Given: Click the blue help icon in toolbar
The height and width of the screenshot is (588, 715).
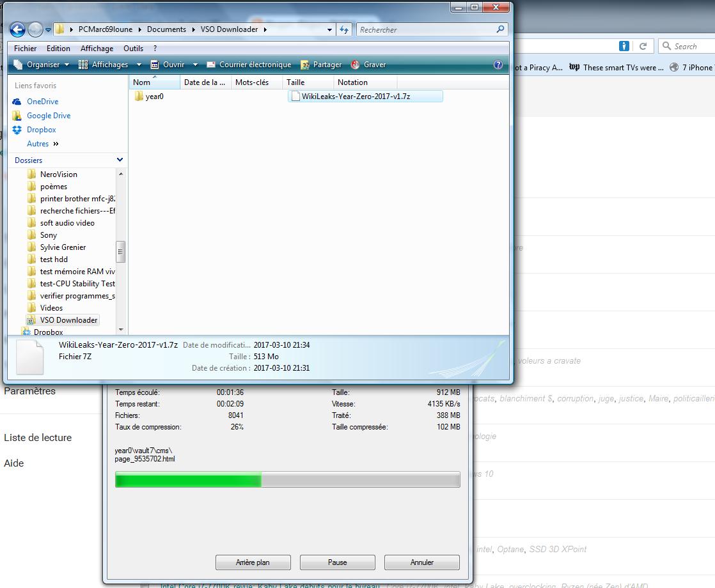Looking at the screenshot, I should [x=498, y=65].
